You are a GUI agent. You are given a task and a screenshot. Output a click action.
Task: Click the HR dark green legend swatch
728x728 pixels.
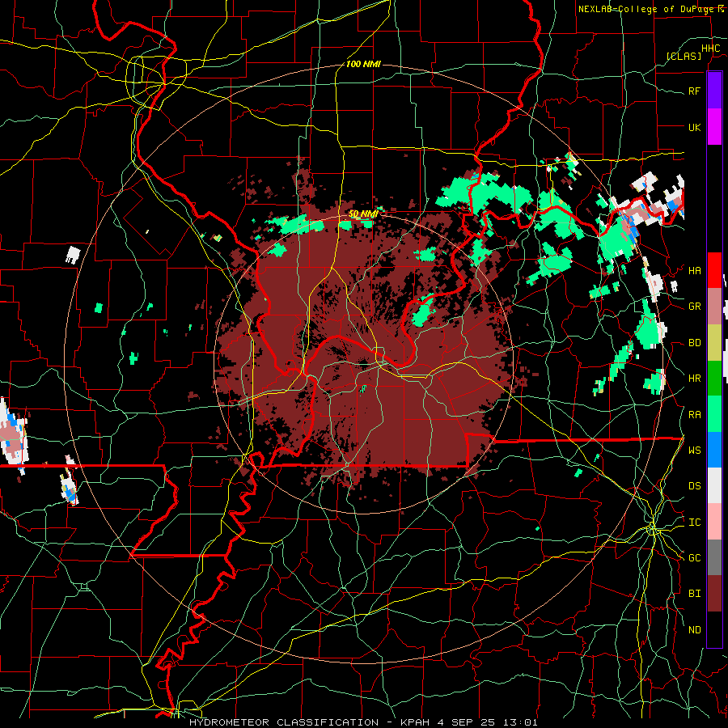(x=714, y=378)
